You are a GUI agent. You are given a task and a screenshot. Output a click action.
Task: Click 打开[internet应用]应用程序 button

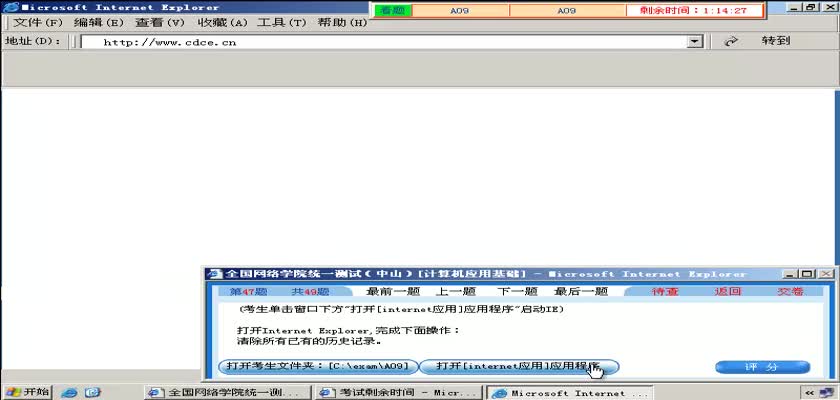coord(519,367)
